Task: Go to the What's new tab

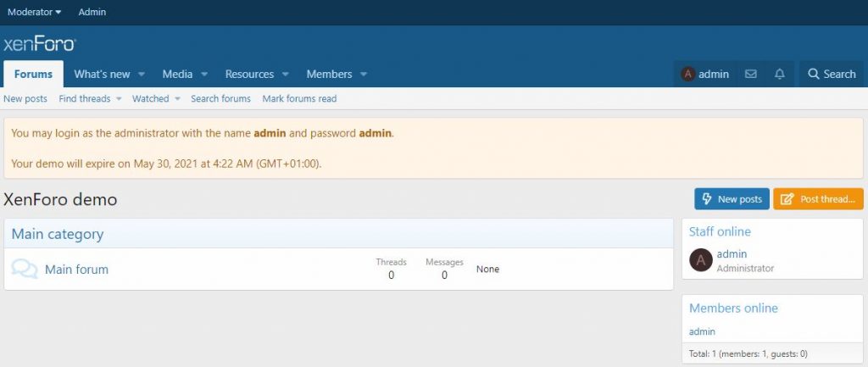Action: click(102, 75)
